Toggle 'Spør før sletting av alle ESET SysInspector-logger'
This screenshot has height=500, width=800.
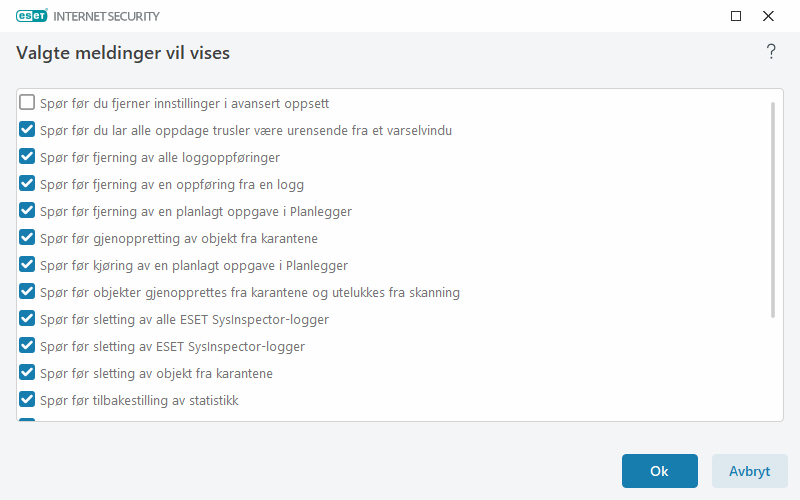tap(28, 319)
